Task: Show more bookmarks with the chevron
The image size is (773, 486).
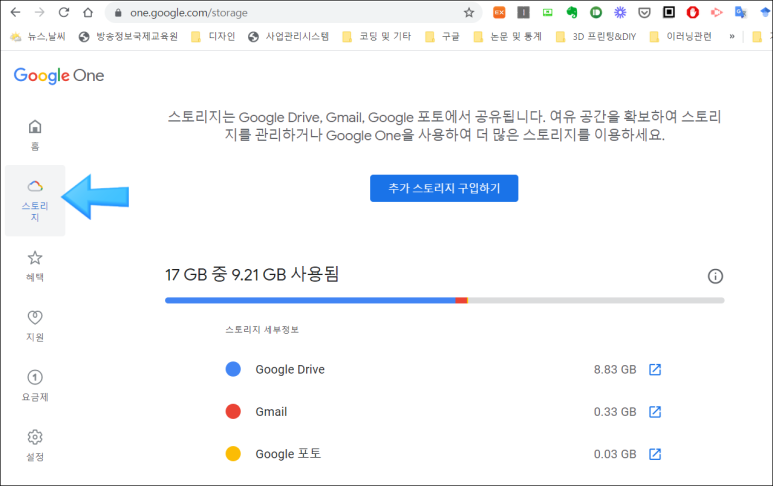Action: (x=732, y=36)
